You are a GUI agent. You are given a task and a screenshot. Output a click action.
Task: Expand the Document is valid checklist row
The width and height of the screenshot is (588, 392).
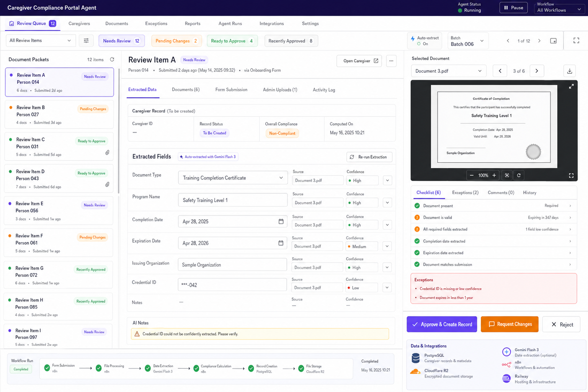[493, 217]
